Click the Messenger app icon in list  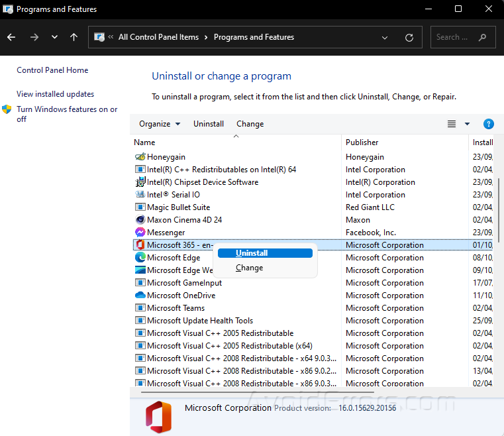[140, 233]
